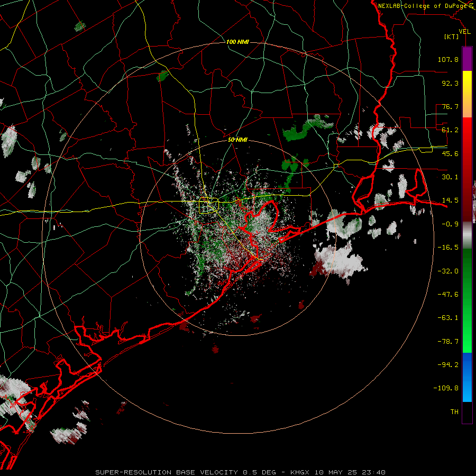This screenshot has height=476, width=476.
Task: Select the 45.6 velocity scale value
Action: coord(450,153)
